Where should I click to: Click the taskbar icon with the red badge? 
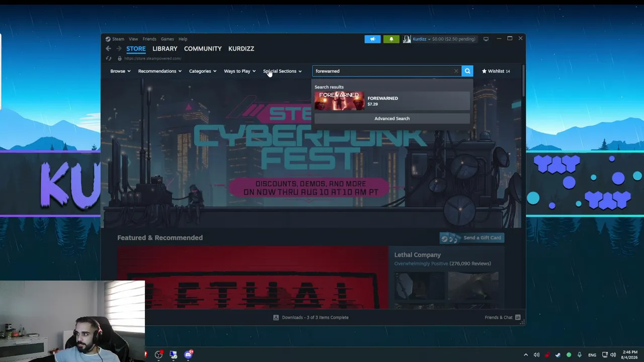point(158,354)
